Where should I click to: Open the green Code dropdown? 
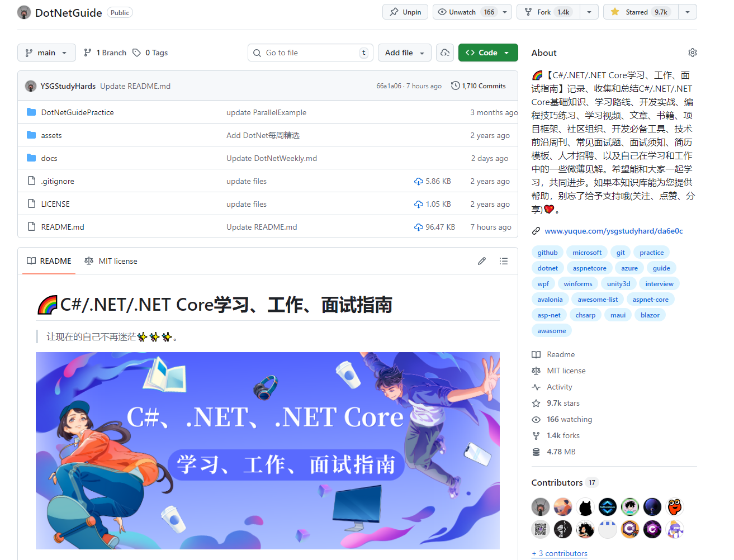(x=488, y=53)
